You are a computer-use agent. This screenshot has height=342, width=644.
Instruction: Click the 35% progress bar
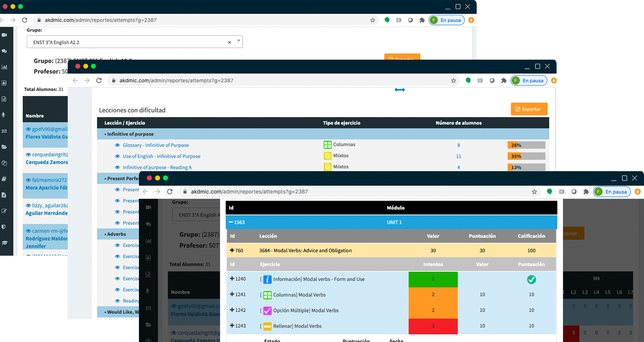pyautogui.click(x=526, y=156)
